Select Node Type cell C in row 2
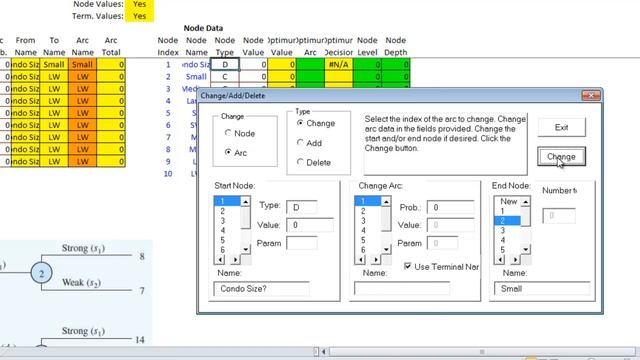 tap(225, 77)
